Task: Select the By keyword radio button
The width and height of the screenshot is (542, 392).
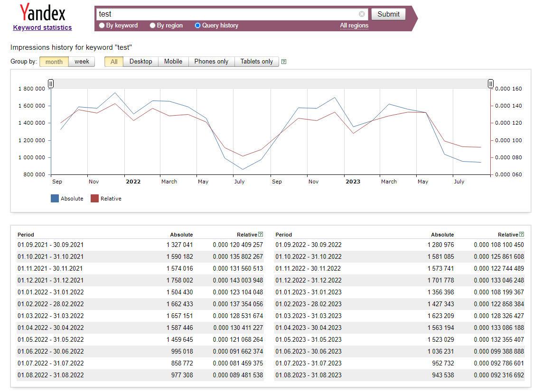Action: [102, 25]
